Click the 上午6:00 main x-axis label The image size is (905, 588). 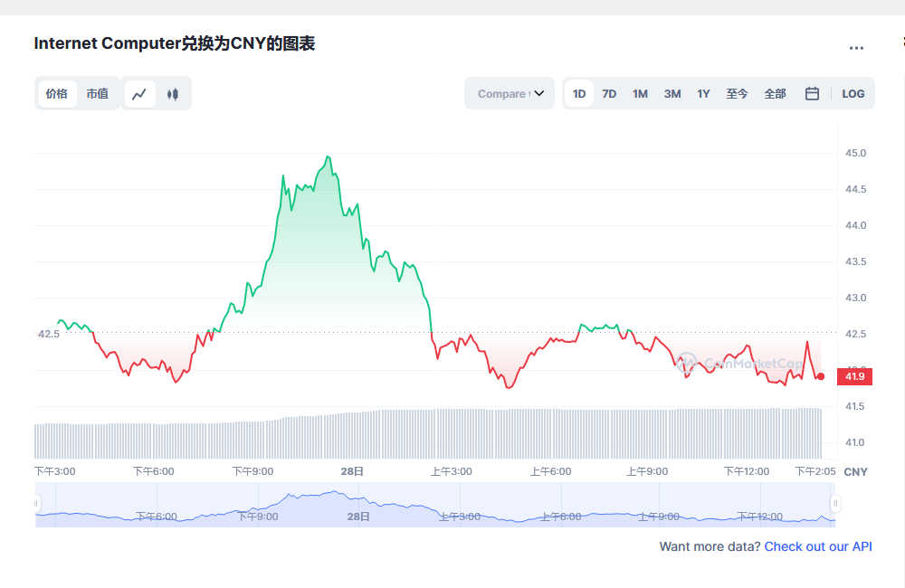point(550,471)
